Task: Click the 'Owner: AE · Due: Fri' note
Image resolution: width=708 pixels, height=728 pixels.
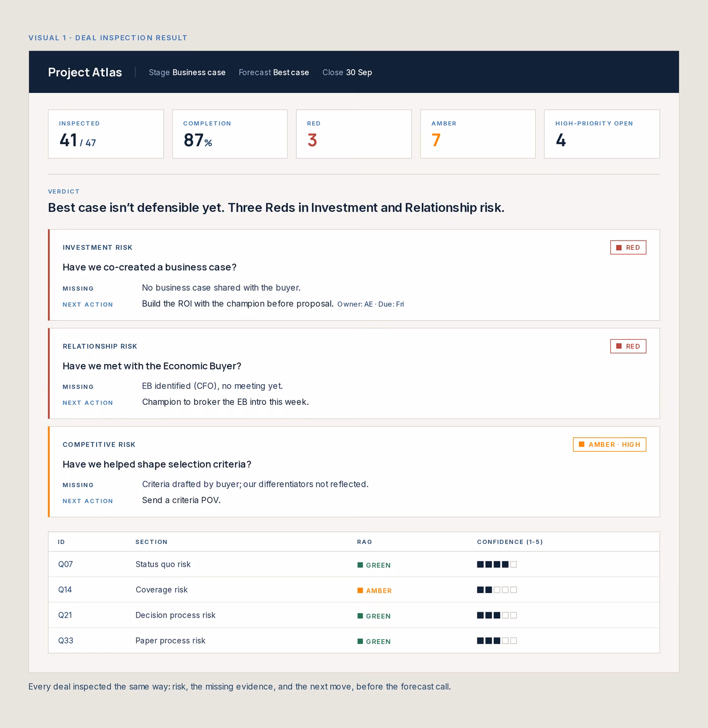Action: pos(371,304)
